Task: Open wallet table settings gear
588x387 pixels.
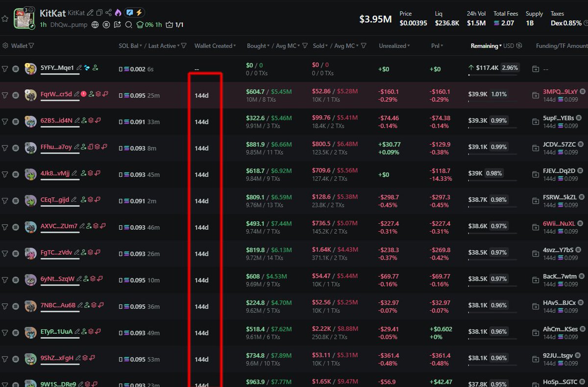Action: click(x=5, y=46)
